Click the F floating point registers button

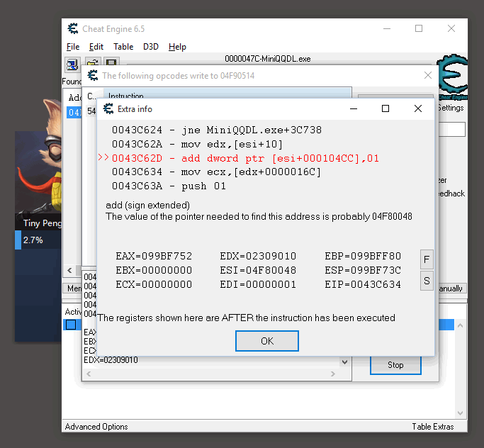point(427,259)
